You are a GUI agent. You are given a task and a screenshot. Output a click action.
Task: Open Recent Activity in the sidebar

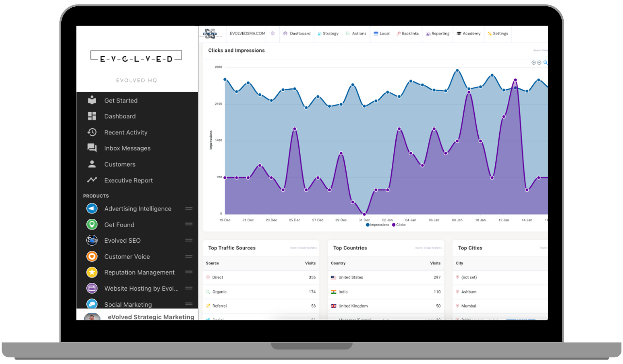(x=125, y=132)
